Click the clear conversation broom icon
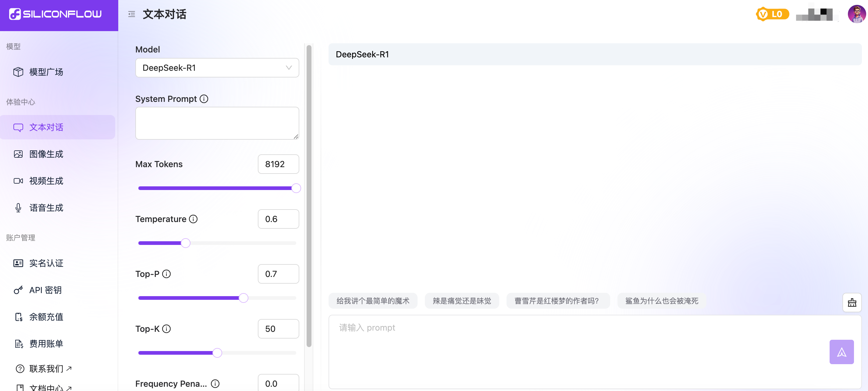 click(x=852, y=302)
